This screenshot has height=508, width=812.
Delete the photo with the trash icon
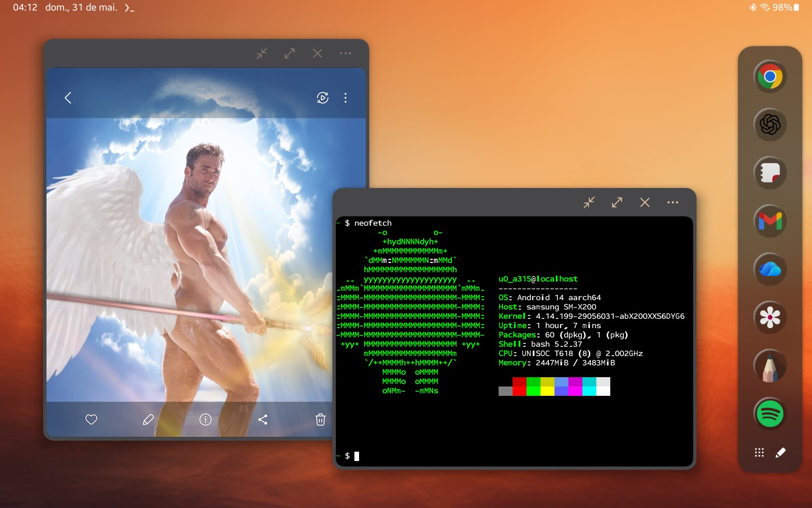coord(321,420)
